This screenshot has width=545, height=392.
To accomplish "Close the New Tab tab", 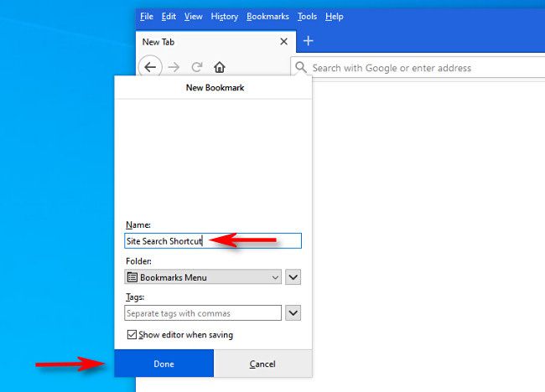I will pyautogui.click(x=283, y=42).
